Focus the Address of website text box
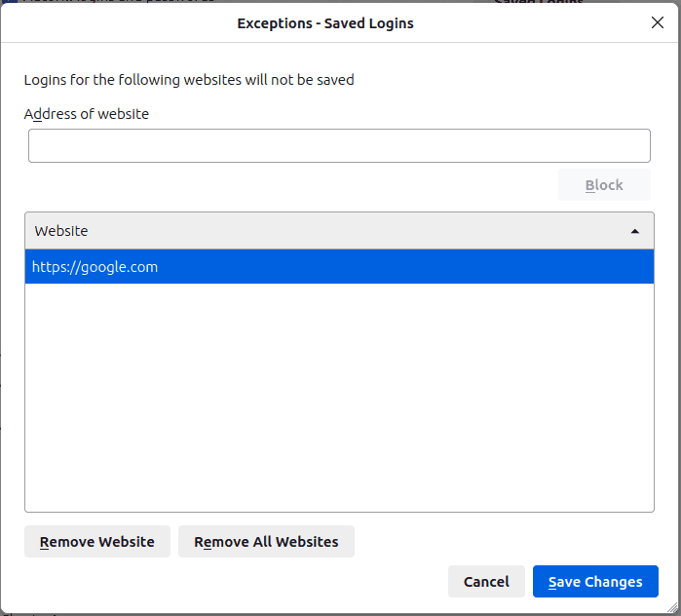 (339, 146)
